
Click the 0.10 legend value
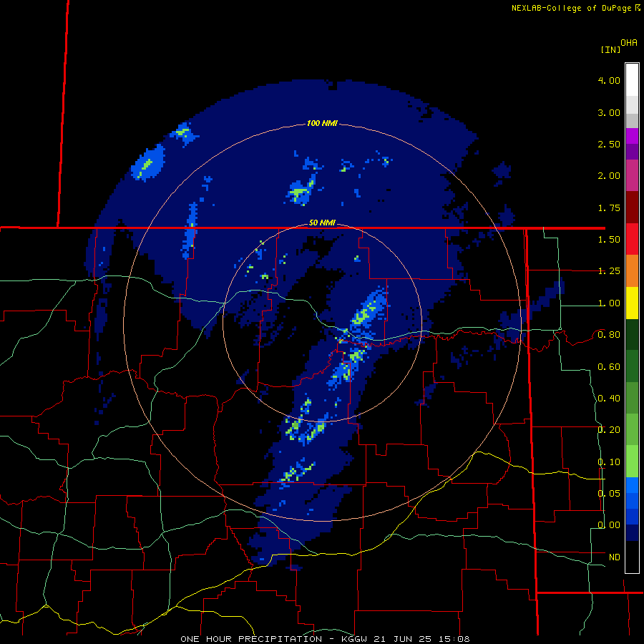[x=609, y=462]
